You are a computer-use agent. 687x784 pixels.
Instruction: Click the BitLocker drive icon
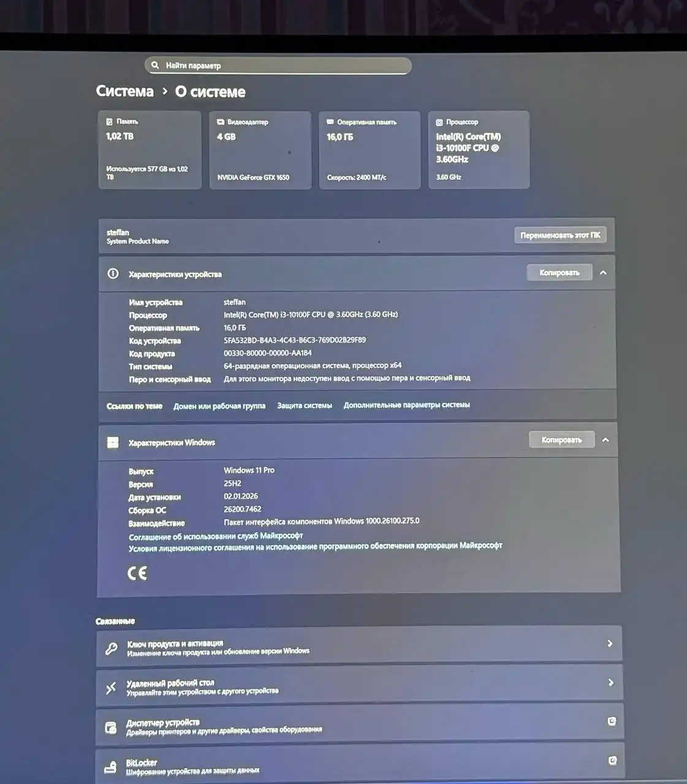(x=111, y=765)
